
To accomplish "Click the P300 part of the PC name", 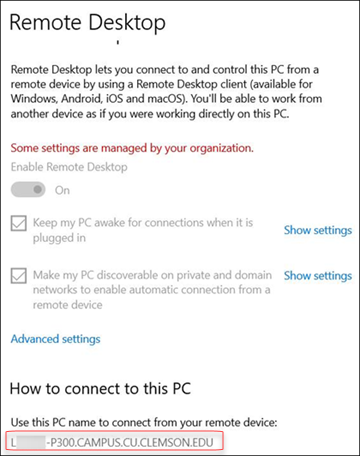I will (x=64, y=443).
